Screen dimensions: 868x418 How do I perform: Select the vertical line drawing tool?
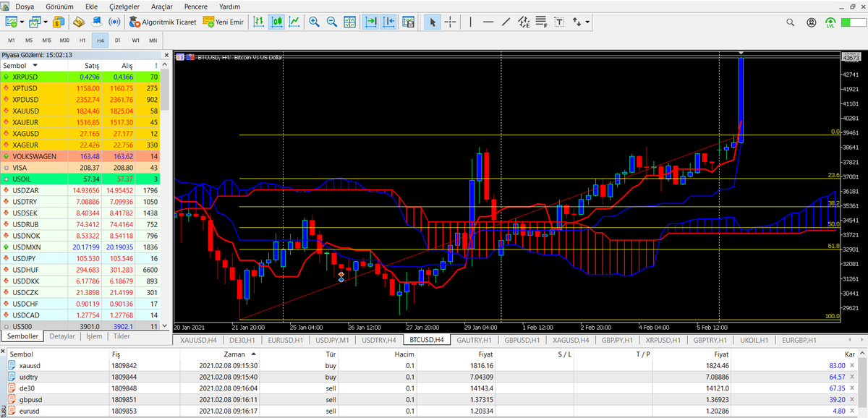tap(471, 22)
